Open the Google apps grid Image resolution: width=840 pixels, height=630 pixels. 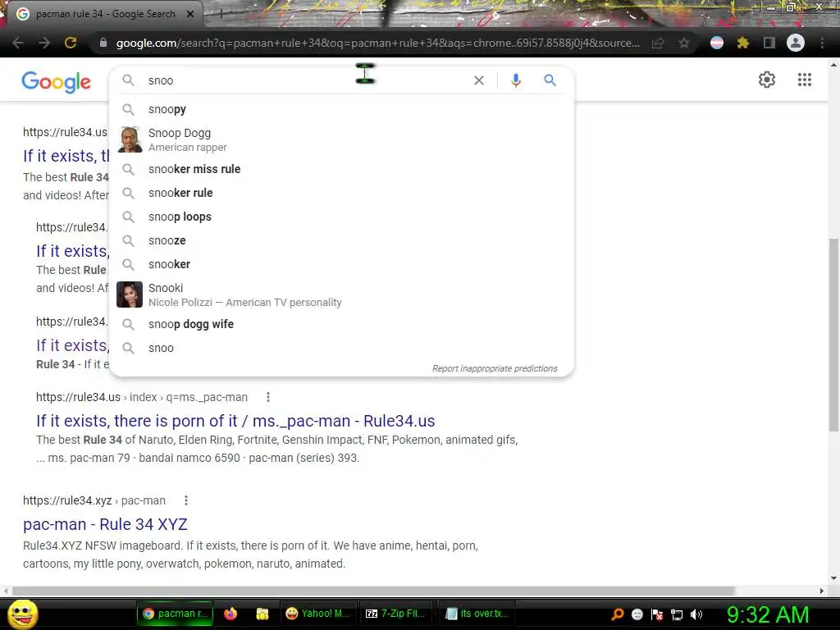tap(805, 80)
